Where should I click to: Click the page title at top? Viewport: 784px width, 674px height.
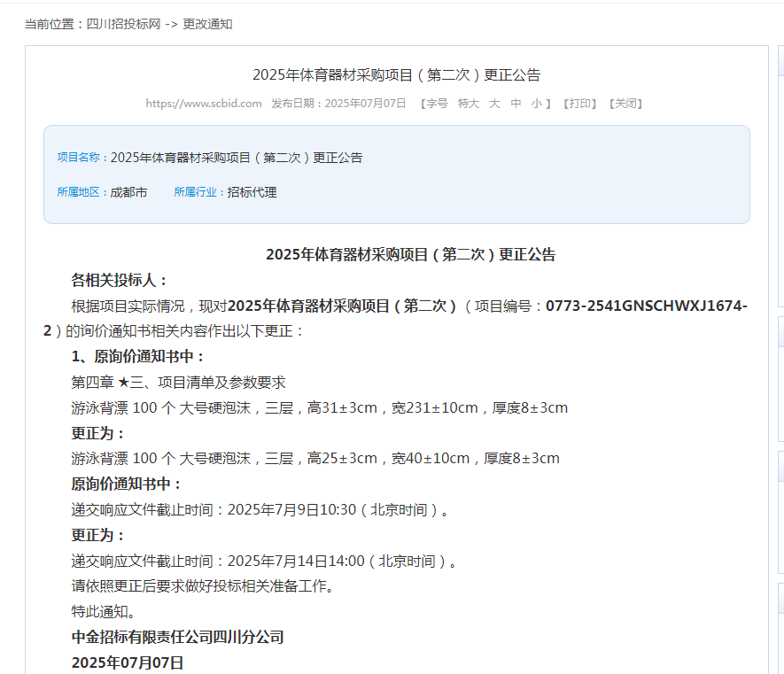[397, 75]
